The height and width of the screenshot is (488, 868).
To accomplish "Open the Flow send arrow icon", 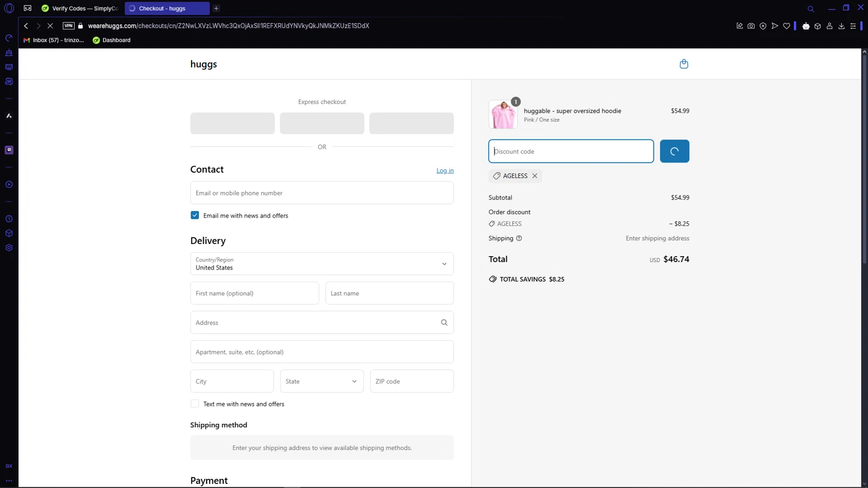I will click(x=775, y=26).
